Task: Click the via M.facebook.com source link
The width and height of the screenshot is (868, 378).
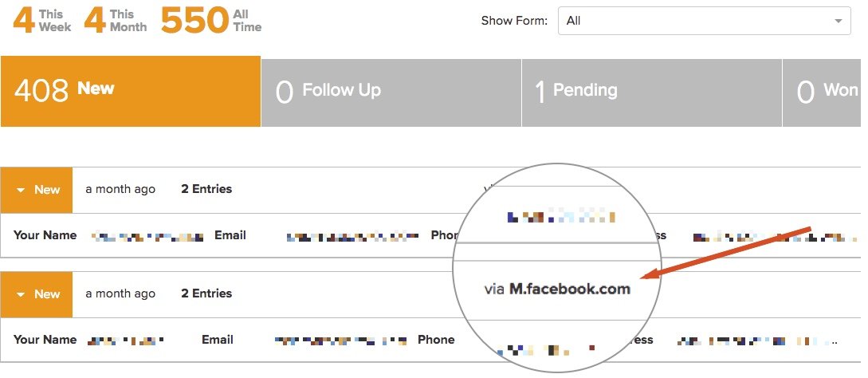Action: tap(557, 289)
